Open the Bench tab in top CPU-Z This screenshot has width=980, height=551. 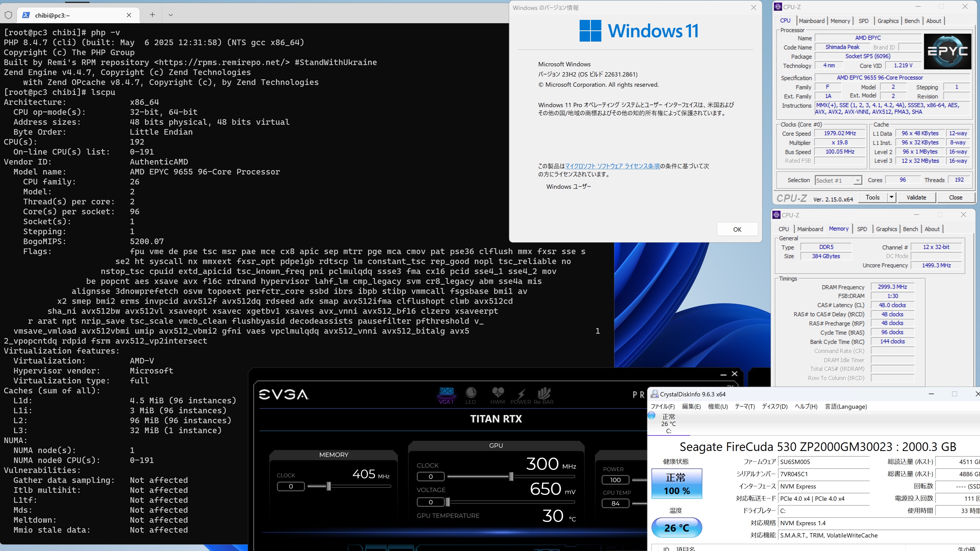coord(912,21)
